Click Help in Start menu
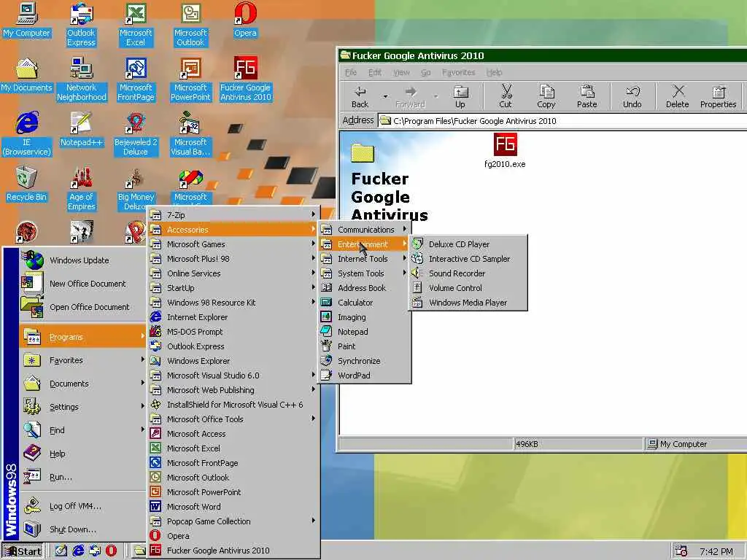The image size is (747, 560). (82, 454)
